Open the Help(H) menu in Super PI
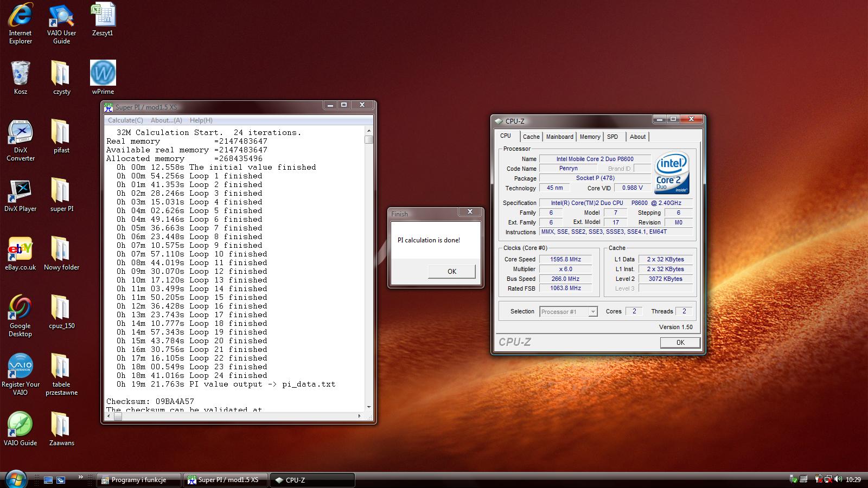The image size is (868, 488). tap(201, 120)
